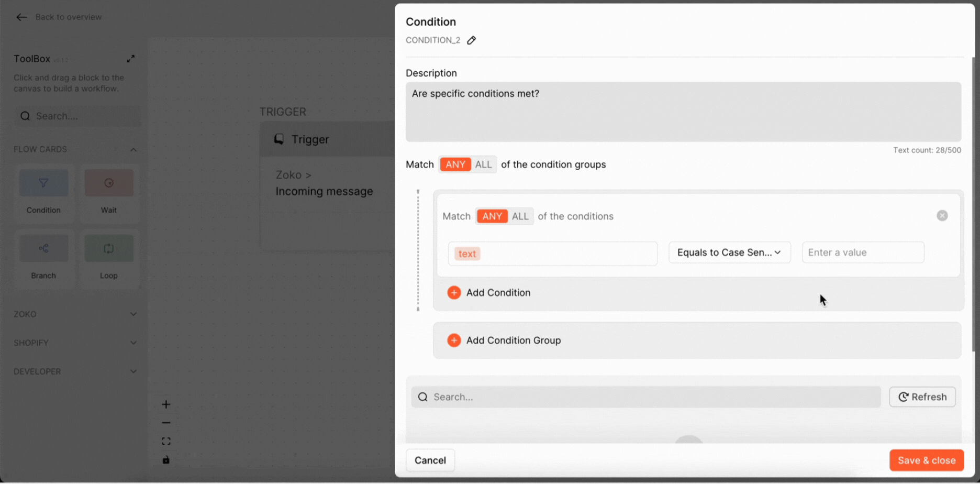
Task: Click the Add Condition plus icon
Action: tap(454, 293)
